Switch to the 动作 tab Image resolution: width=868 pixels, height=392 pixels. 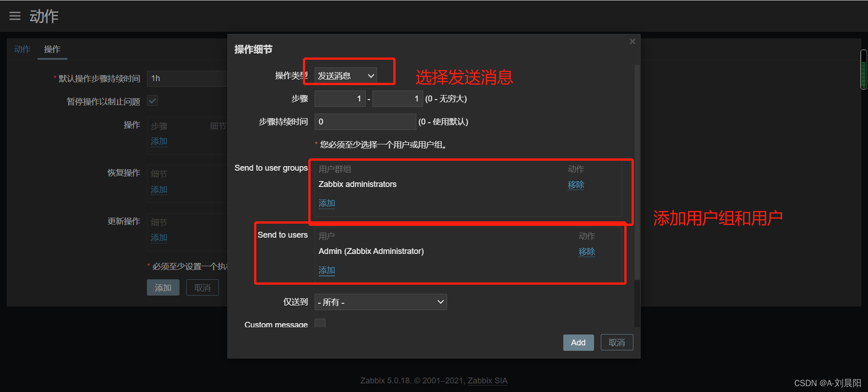[22, 49]
